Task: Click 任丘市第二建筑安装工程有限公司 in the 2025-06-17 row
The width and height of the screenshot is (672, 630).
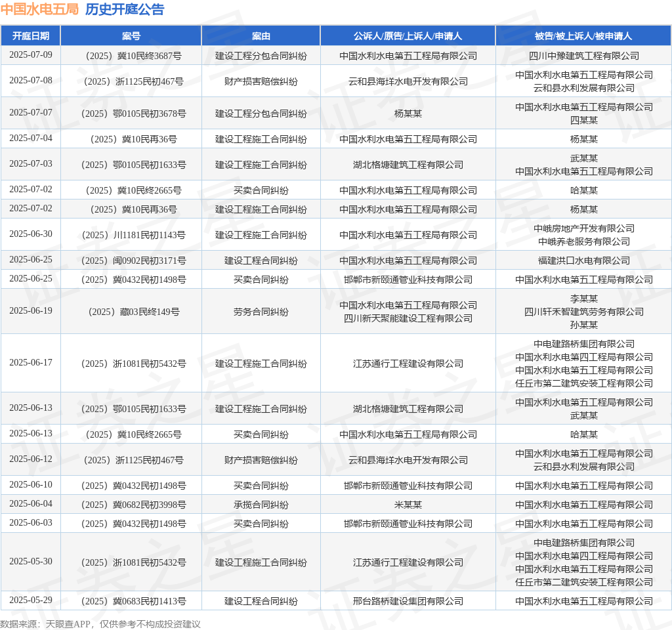Action: coord(583,383)
